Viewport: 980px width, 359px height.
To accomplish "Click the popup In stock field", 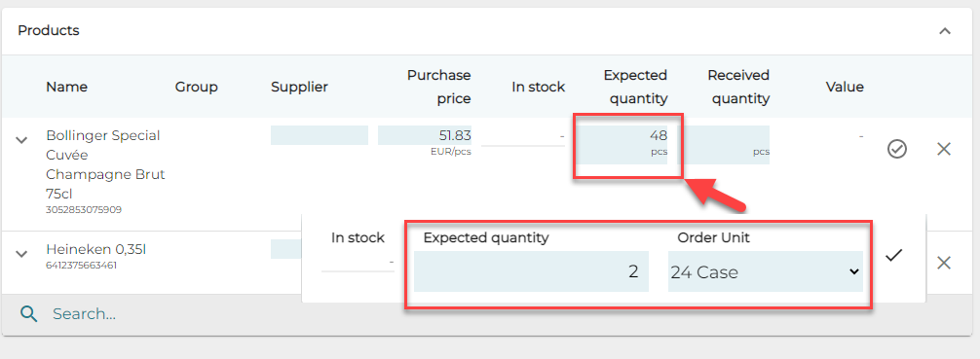I will [358, 262].
